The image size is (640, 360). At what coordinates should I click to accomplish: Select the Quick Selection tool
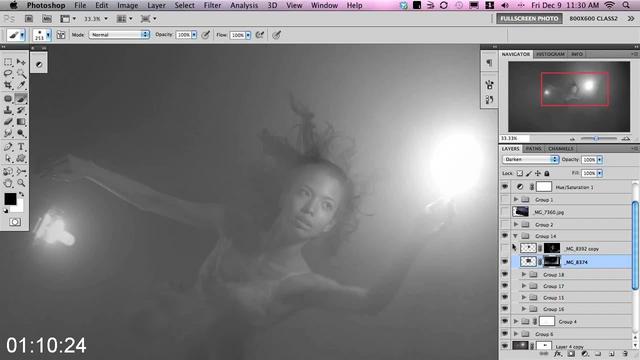point(21,73)
